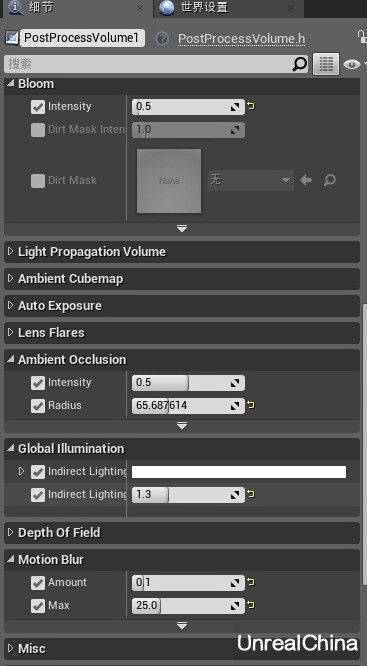Uncheck Ambient Occlusion Intensity checkbox
367x666 pixels.
tap(38, 383)
